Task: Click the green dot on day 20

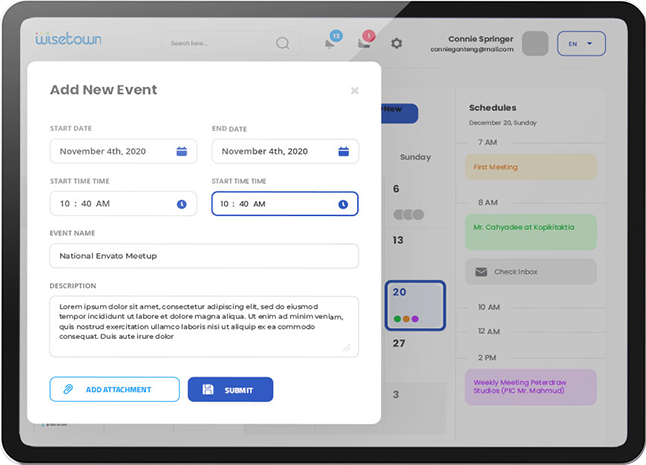Action: click(x=397, y=319)
